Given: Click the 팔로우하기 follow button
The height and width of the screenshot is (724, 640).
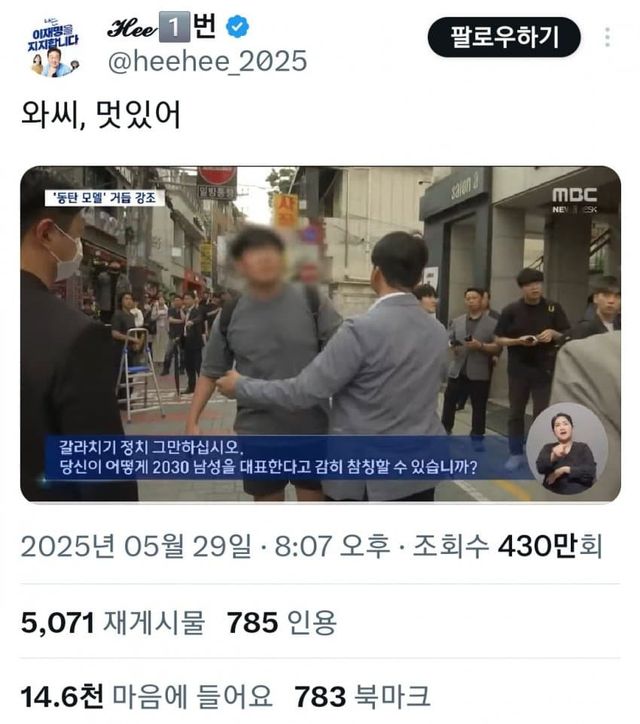Looking at the screenshot, I should (x=504, y=37).
